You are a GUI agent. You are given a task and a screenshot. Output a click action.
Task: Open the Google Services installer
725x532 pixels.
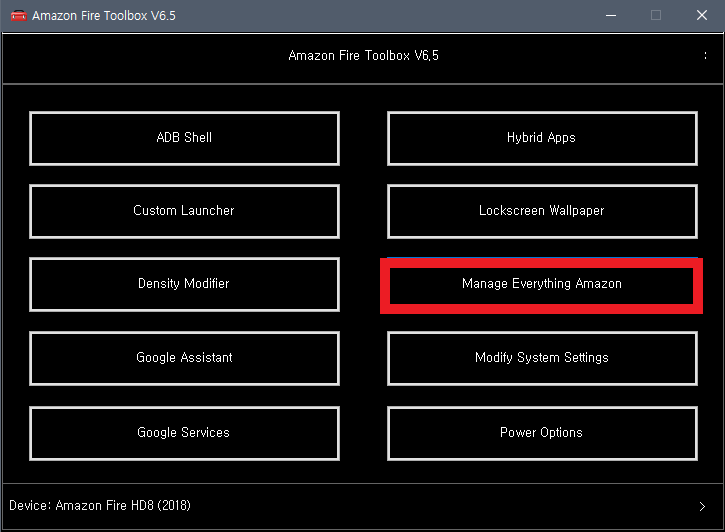pyautogui.click(x=184, y=433)
